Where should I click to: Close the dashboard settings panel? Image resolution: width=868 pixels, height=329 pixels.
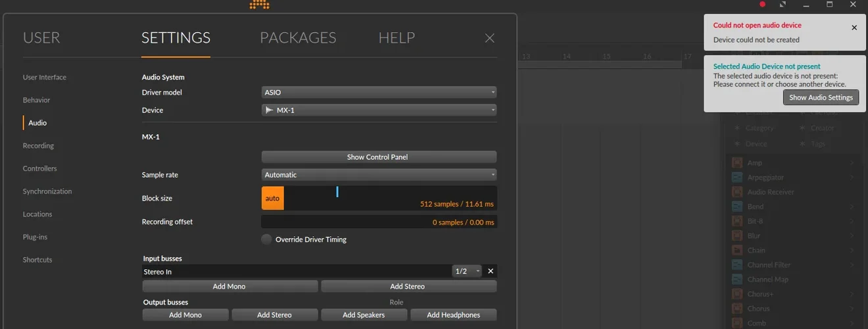click(x=489, y=38)
